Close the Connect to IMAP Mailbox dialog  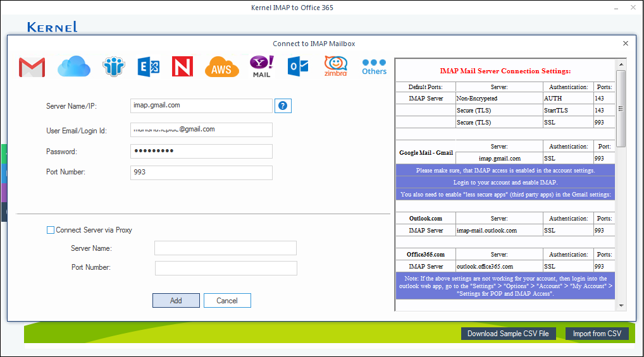tap(626, 43)
